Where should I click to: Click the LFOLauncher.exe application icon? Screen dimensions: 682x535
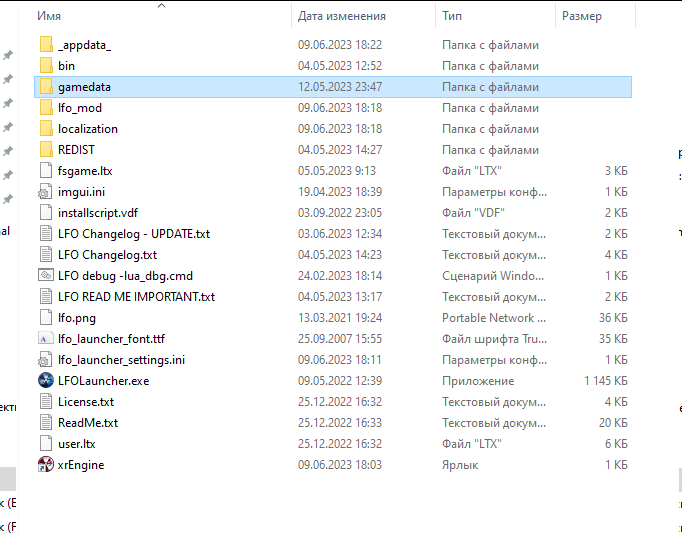[x=46, y=381]
